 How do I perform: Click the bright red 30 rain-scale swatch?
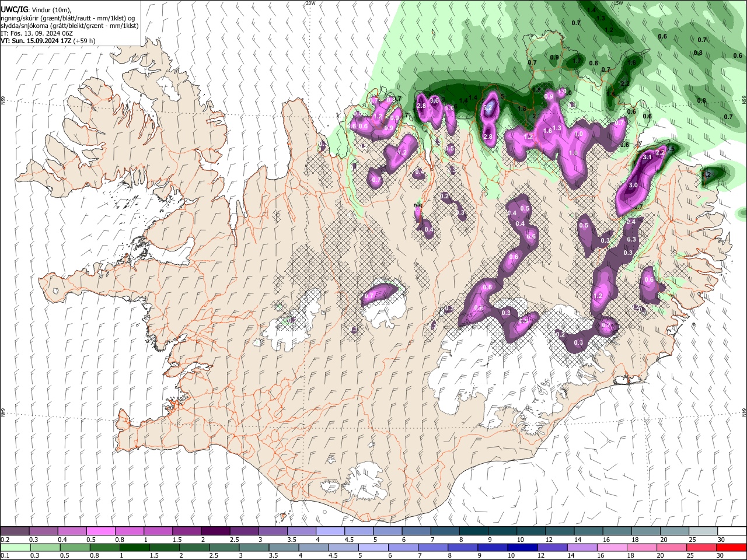(731, 548)
